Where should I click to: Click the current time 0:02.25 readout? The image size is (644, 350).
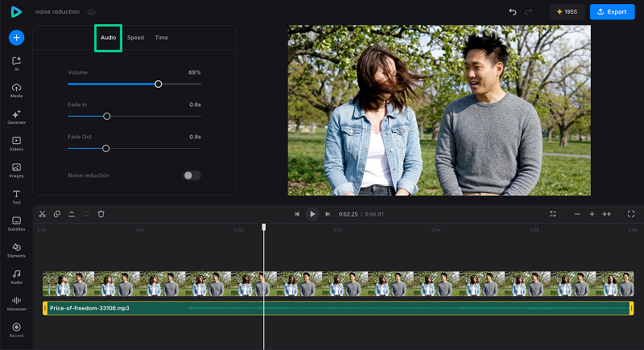pos(348,214)
